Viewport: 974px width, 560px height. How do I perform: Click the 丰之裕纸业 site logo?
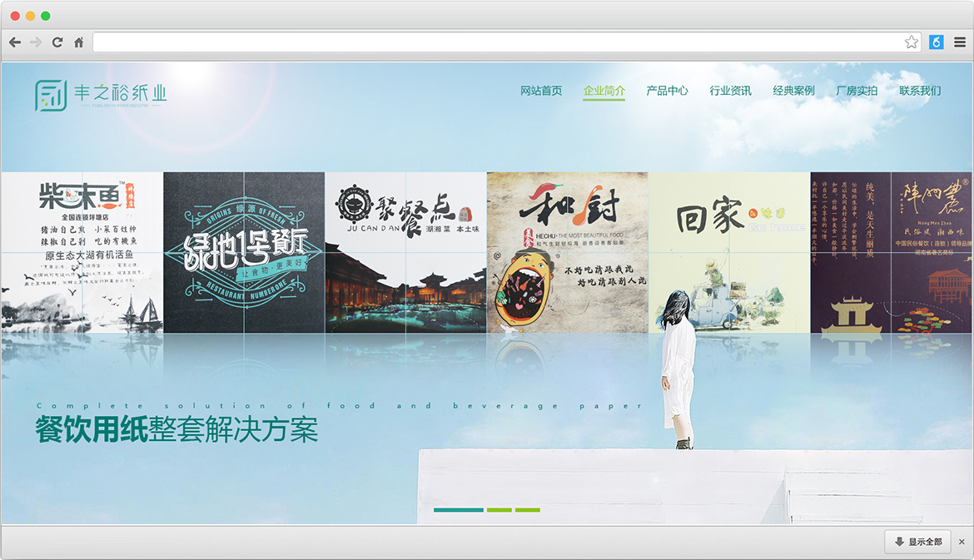(x=101, y=95)
